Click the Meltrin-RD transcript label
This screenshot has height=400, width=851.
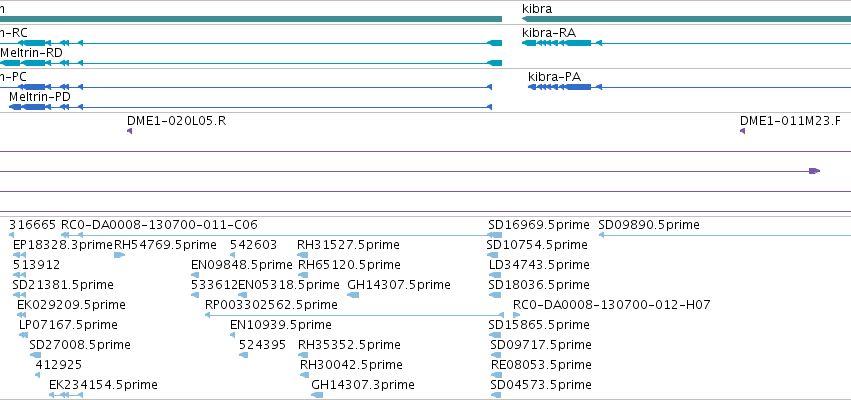31,53
